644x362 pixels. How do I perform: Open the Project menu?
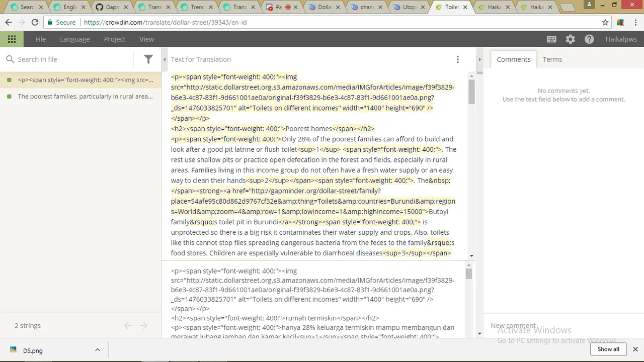click(x=115, y=39)
